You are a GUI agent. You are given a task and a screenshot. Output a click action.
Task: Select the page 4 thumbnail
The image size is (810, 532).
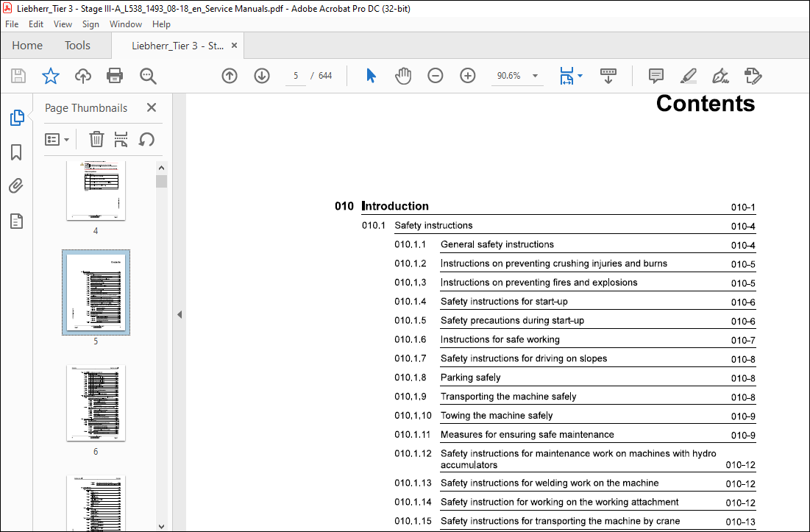(x=96, y=191)
